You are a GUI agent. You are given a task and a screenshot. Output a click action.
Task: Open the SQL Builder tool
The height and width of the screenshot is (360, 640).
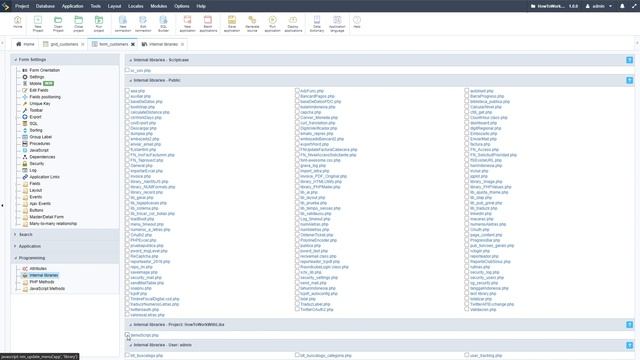point(163,24)
